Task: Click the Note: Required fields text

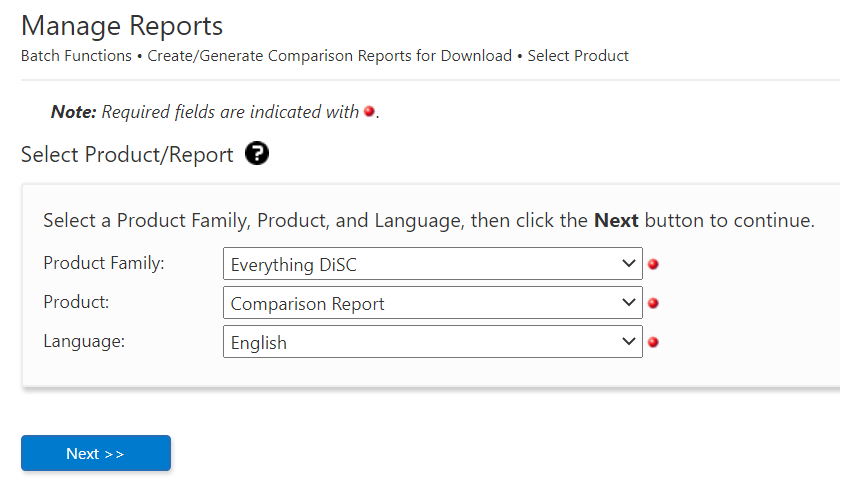Action: tap(215, 112)
